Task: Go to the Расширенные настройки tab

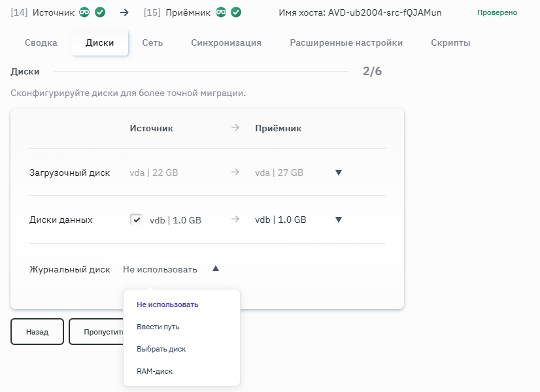Action: (x=346, y=43)
